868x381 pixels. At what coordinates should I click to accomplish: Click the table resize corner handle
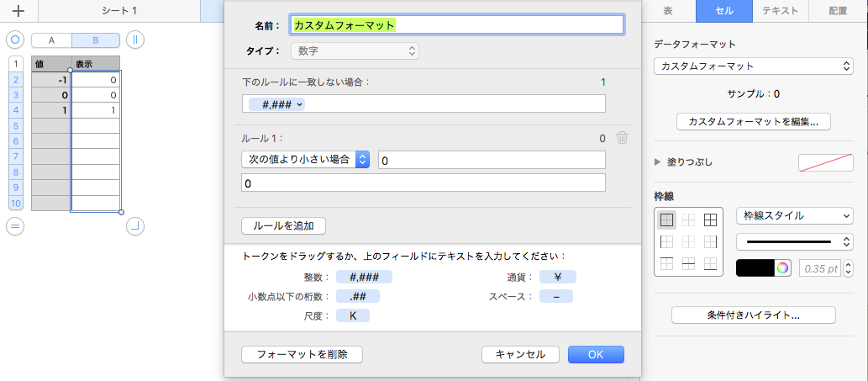coord(135,225)
